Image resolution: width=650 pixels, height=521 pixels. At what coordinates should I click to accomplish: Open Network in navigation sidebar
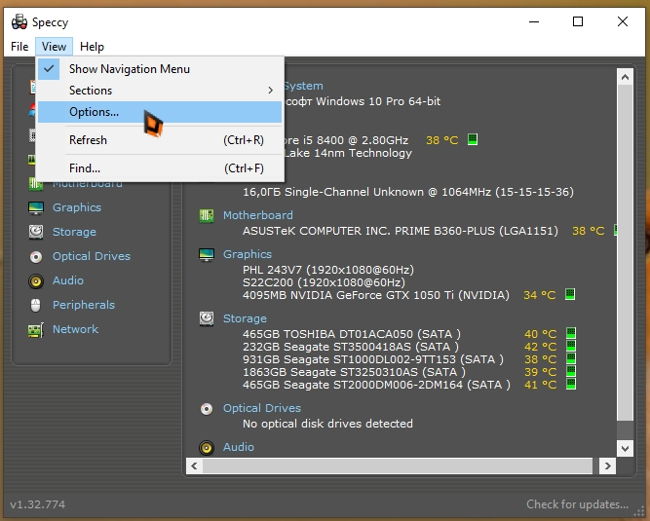(x=75, y=329)
